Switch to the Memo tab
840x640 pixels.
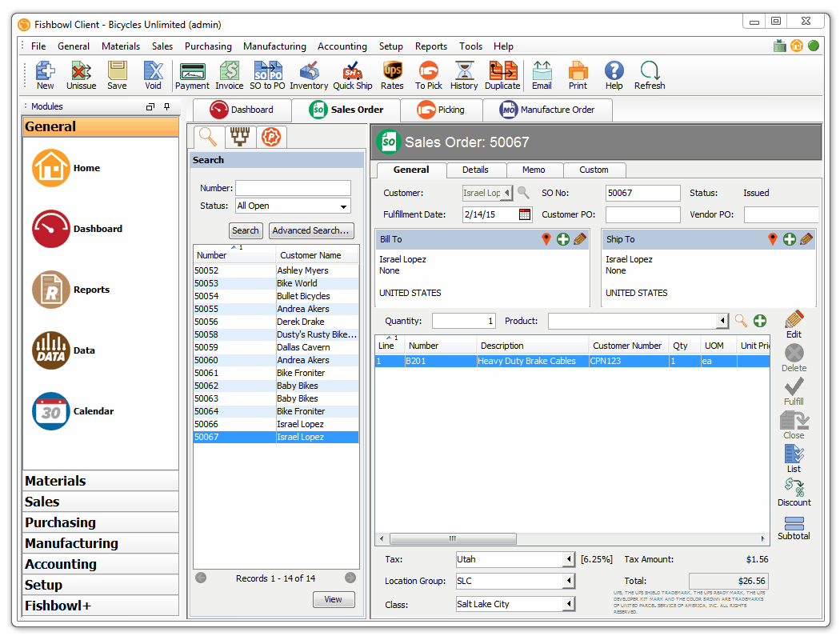tap(534, 170)
